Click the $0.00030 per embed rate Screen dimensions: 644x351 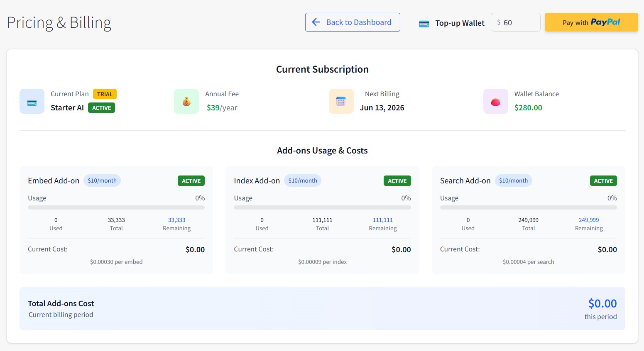(116, 262)
